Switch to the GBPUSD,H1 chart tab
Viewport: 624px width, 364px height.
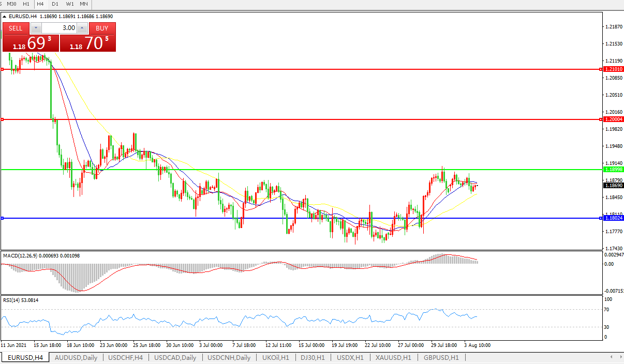441,358
